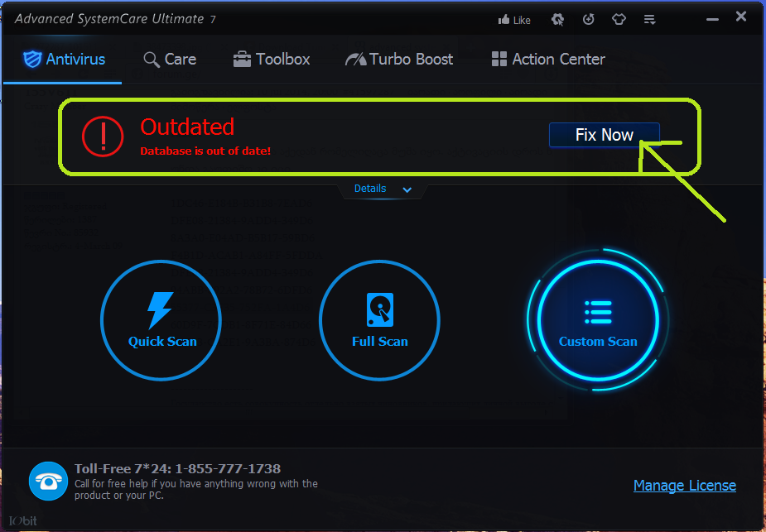766x532 pixels.
Task: Click the blue telephone support icon
Action: (48, 482)
